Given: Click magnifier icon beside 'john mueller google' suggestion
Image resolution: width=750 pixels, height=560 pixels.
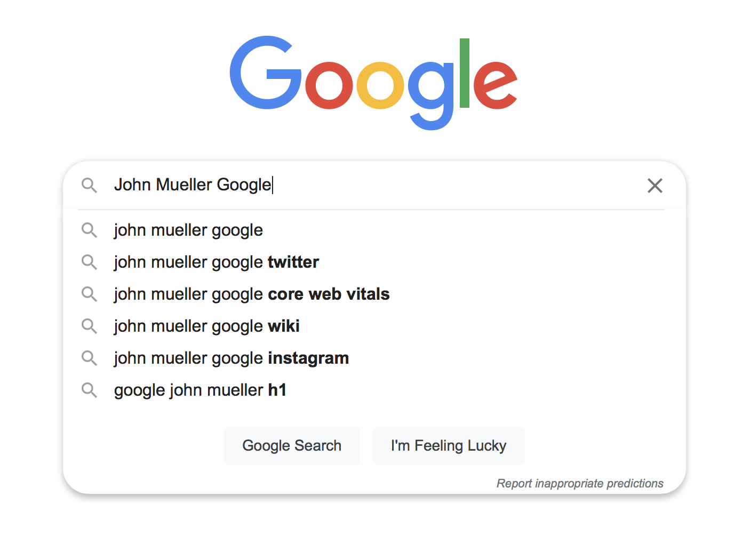Looking at the screenshot, I should [x=89, y=230].
